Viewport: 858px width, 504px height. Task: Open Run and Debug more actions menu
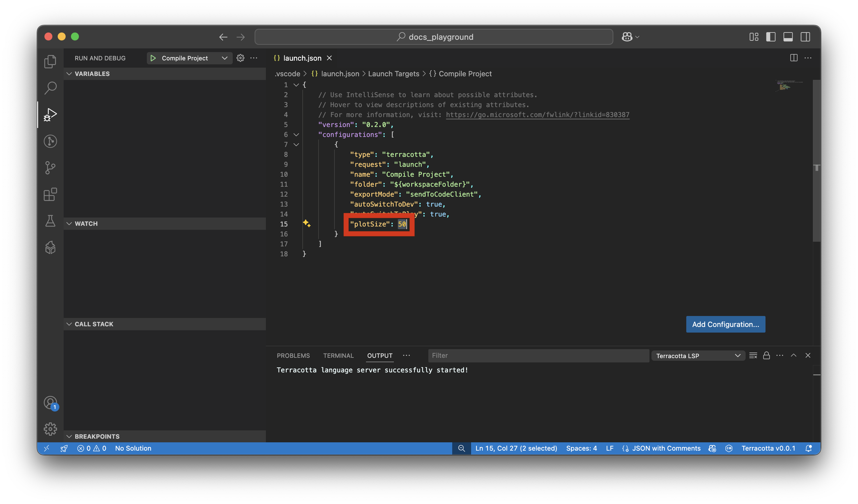[254, 58]
